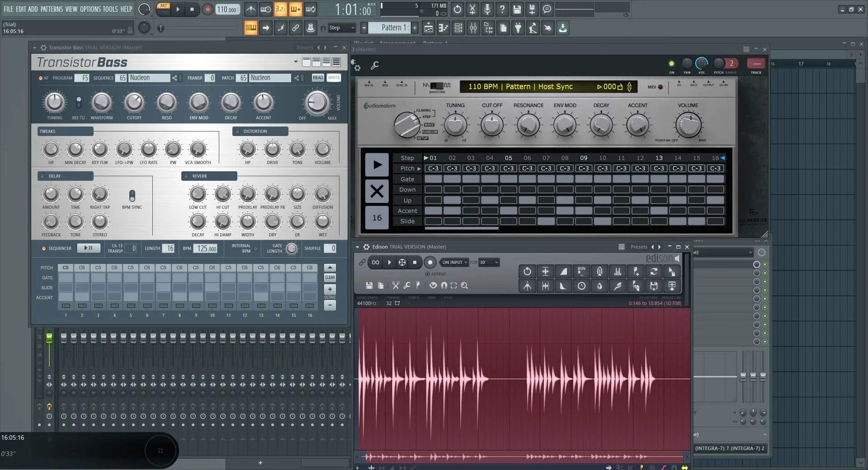Select the Nucleon sequence name field
The height and width of the screenshot is (470, 868).
[149, 78]
